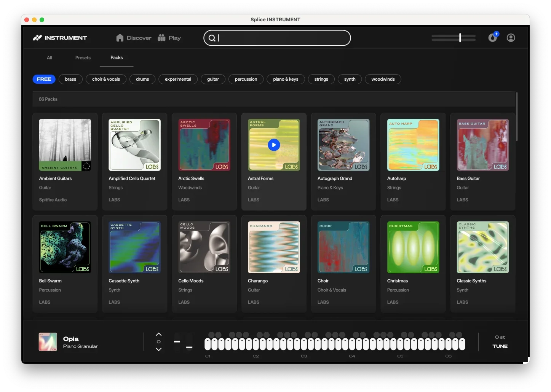Toggle the percussion category filter

coord(246,79)
